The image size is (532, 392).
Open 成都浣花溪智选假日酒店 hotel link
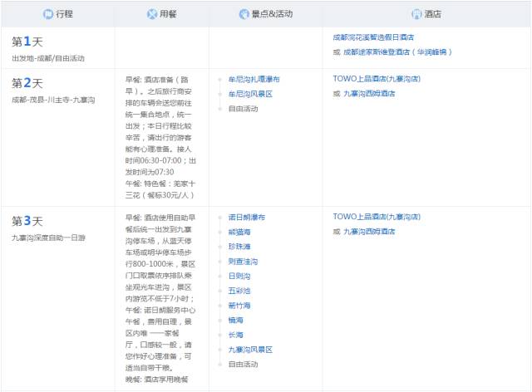[373, 37]
